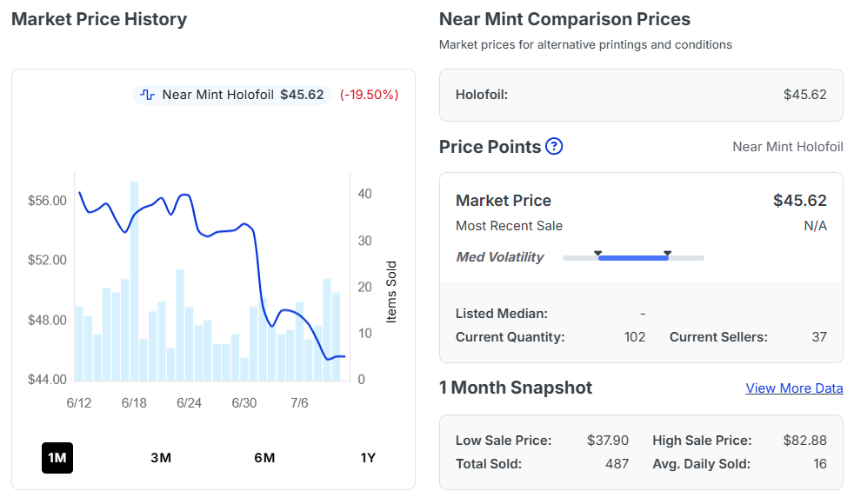This screenshot has height=504, width=854.
Task: Click the right volatility range marker triangle
Action: click(668, 253)
